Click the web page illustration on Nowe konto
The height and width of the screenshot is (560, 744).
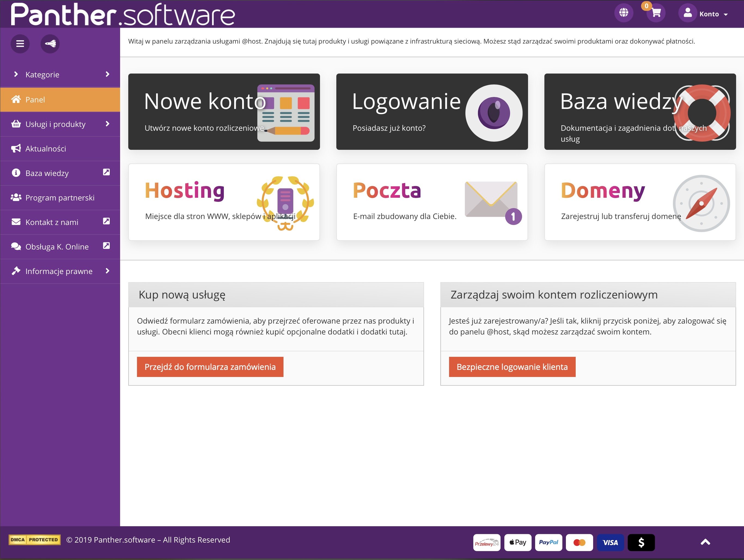tap(286, 113)
